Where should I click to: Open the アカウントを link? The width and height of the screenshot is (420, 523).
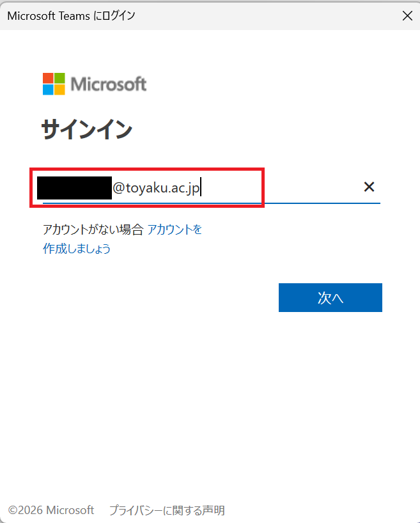[x=175, y=230]
